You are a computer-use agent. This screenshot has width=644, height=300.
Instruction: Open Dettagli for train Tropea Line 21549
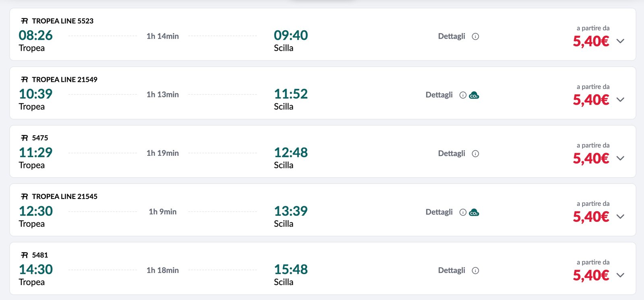[x=439, y=95]
